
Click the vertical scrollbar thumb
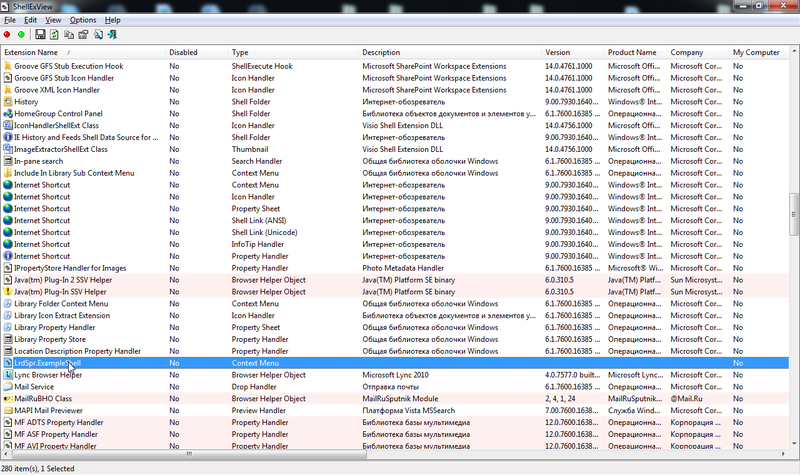tap(794, 214)
